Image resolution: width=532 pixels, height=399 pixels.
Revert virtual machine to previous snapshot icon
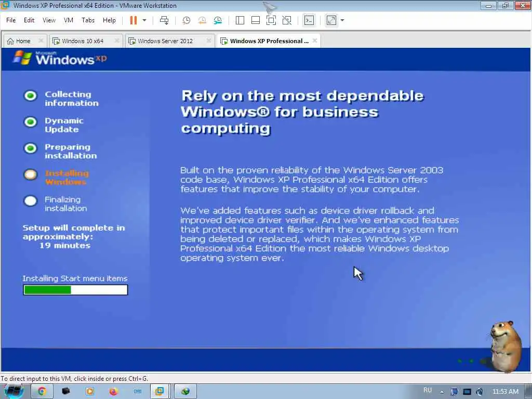202,20
